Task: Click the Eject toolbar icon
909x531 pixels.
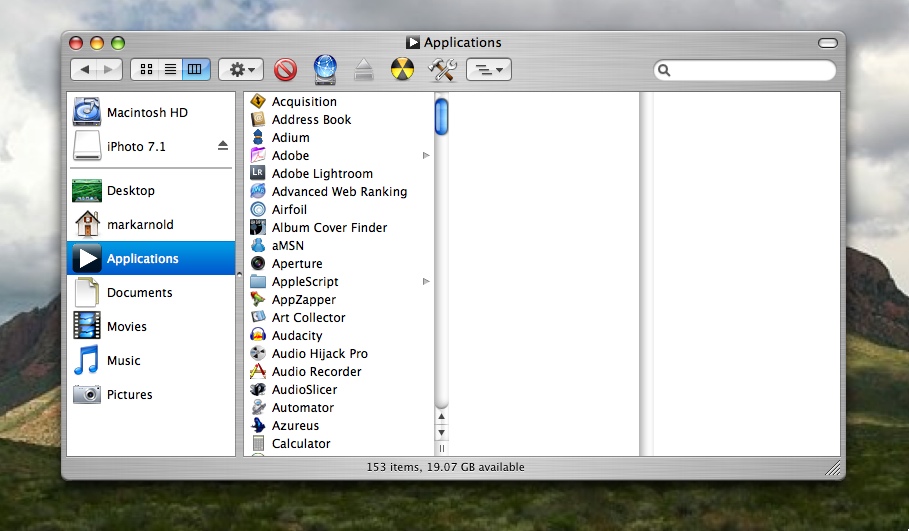Action: 363,70
